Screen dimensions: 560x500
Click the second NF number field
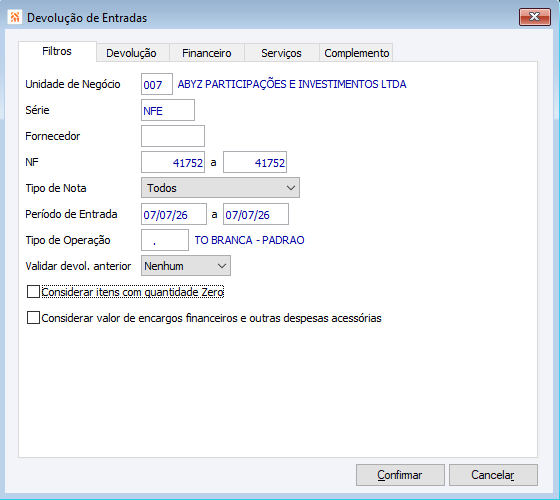(x=255, y=162)
